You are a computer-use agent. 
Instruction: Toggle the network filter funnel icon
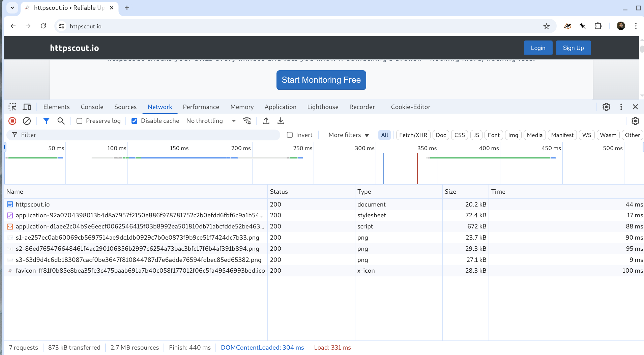pos(46,121)
